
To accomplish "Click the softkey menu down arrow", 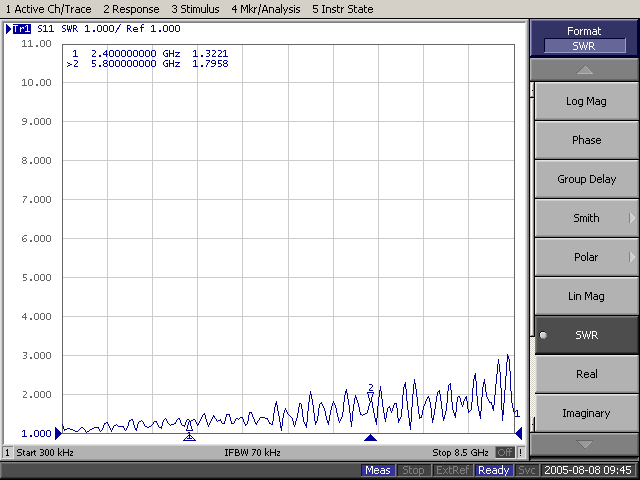I will tap(584, 444).
